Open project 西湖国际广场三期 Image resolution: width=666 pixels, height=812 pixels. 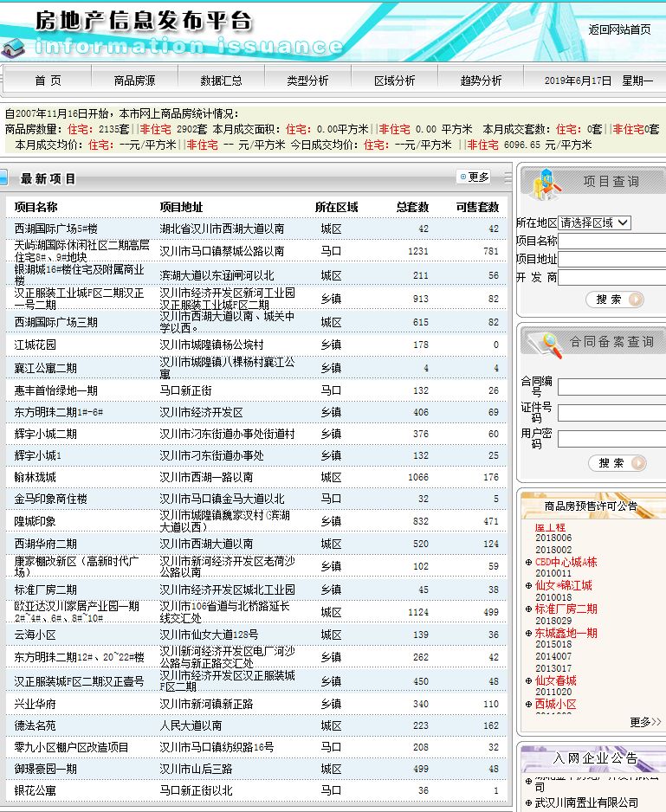[x=56, y=322]
